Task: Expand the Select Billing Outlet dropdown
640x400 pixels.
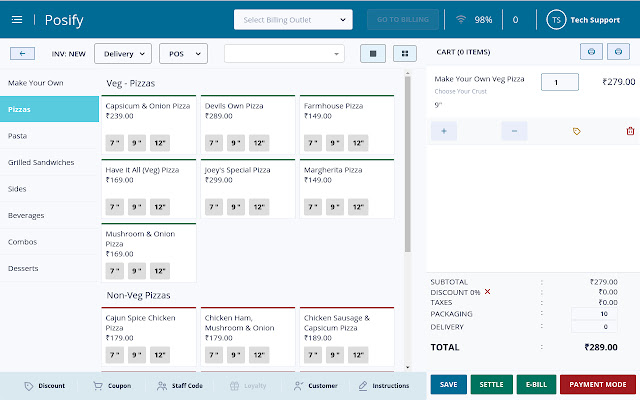Action: (293, 19)
